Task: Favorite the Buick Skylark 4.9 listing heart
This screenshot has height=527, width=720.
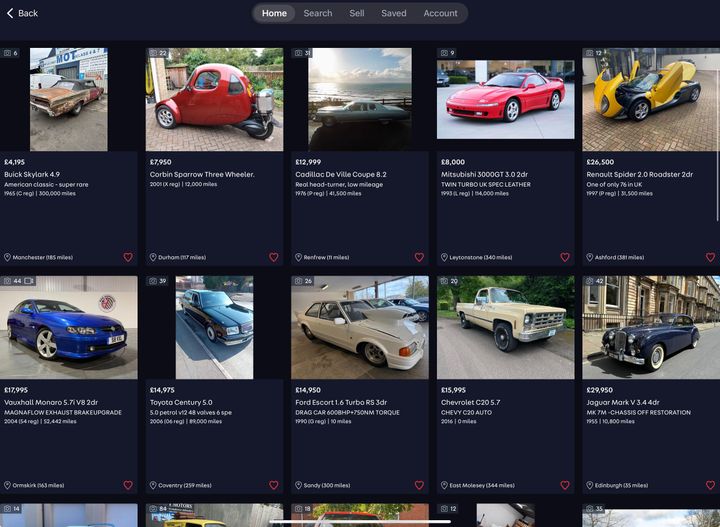Action: (x=128, y=257)
